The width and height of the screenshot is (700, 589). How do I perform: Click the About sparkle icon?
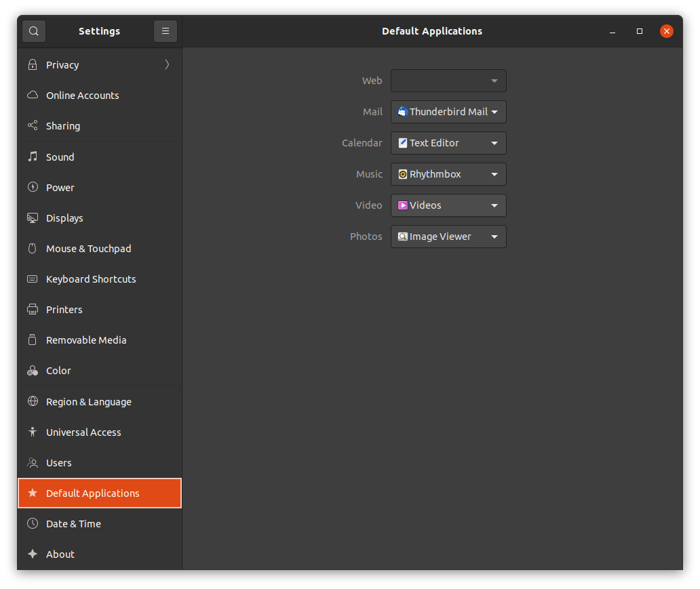(33, 554)
